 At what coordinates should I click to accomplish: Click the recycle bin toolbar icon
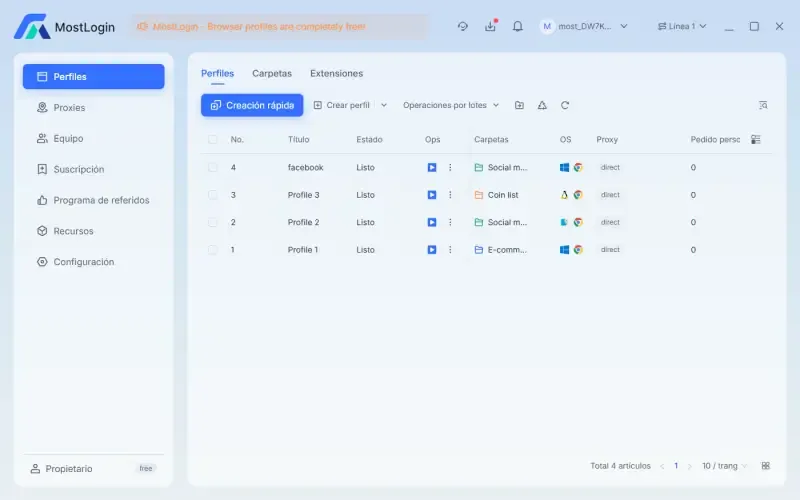click(542, 105)
